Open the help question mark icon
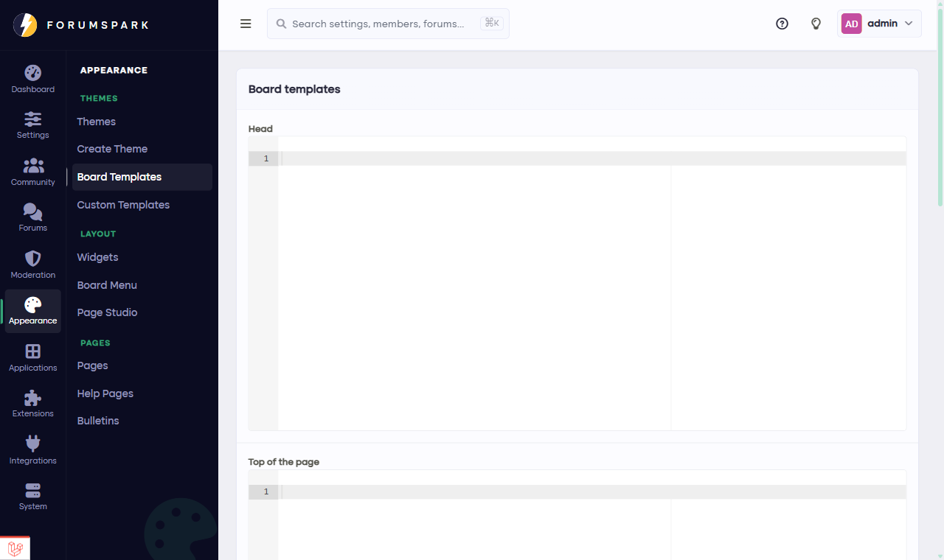This screenshot has height=560, width=944. click(782, 24)
